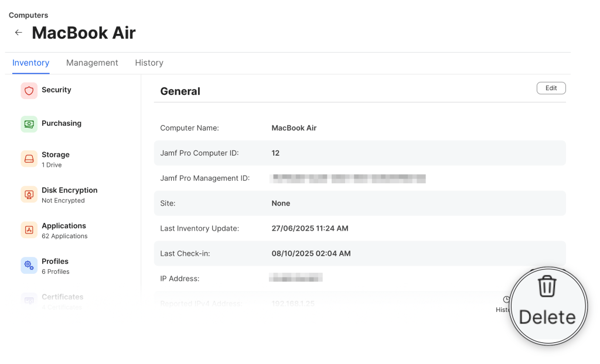Select the Certificates sidebar icon
Viewport: 600px width, 364px height.
pyautogui.click(x=29, y=301)
